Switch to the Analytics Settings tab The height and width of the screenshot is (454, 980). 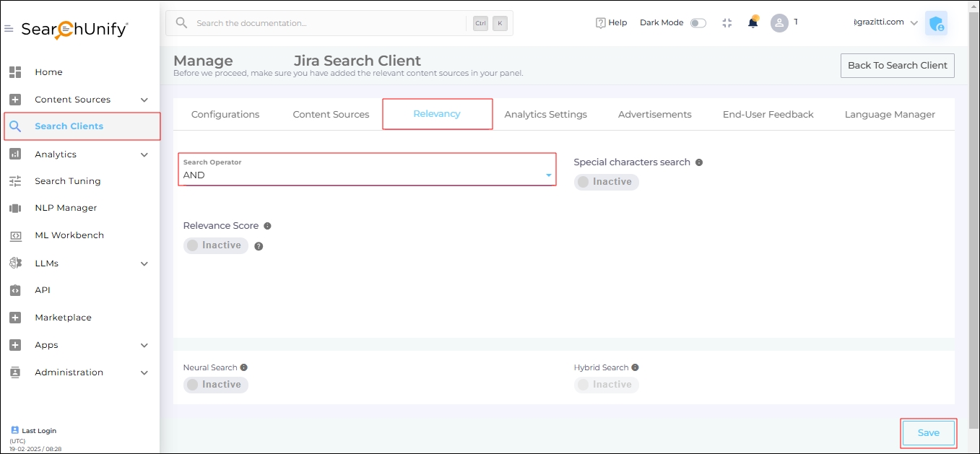pyautogui.click(x=545, y=114)
